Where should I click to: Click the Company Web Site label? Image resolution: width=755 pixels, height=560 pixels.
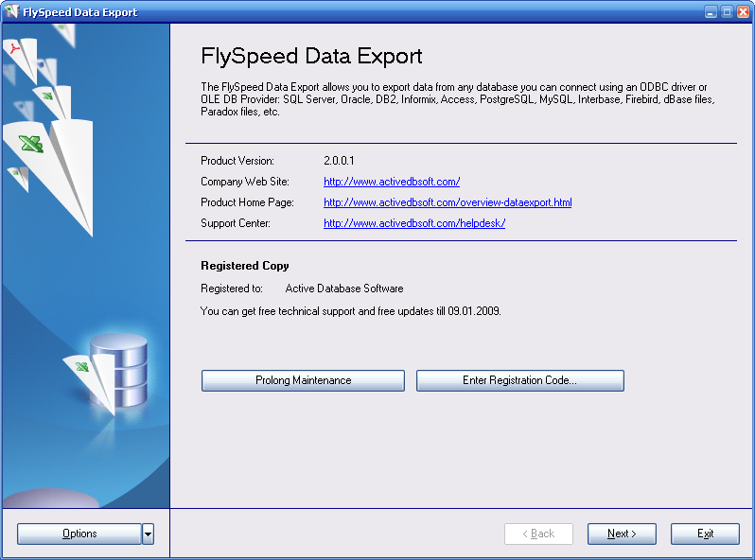coord(245,182)
